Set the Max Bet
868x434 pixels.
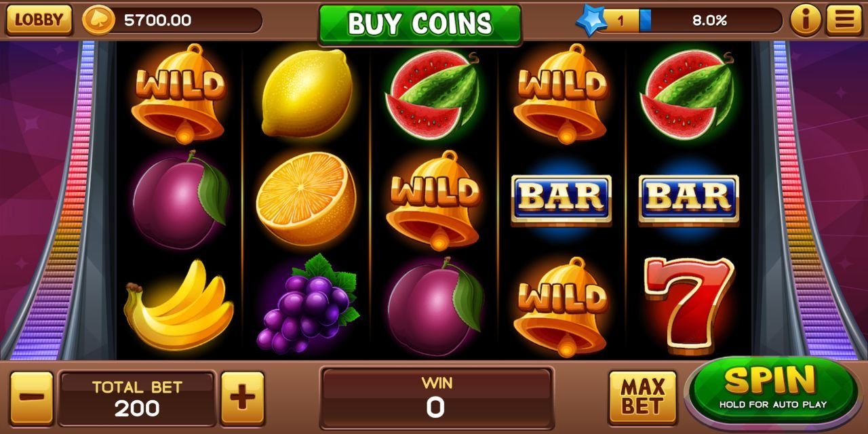tap(643, 397)
